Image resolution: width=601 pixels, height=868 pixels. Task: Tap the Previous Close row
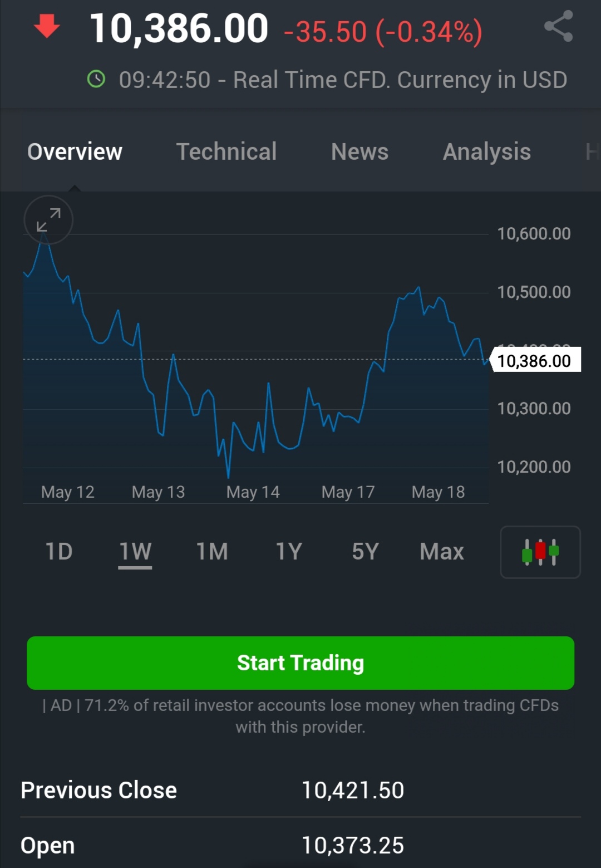(x=300, y=790)
